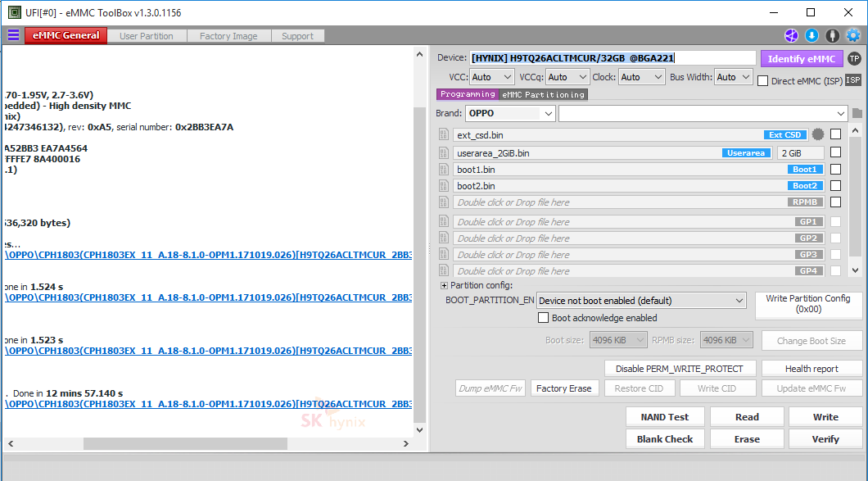Open the Bus Width dropdown
This screenshot has height=481, width=868.
coord(734,77)
